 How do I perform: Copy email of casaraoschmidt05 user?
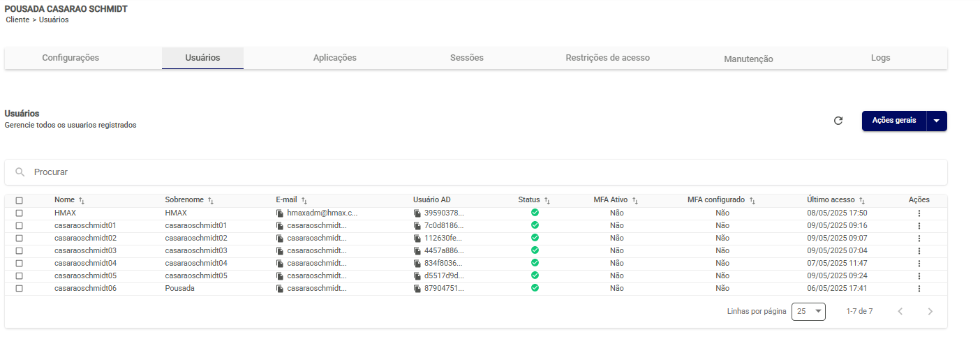[x=280, y=276]
